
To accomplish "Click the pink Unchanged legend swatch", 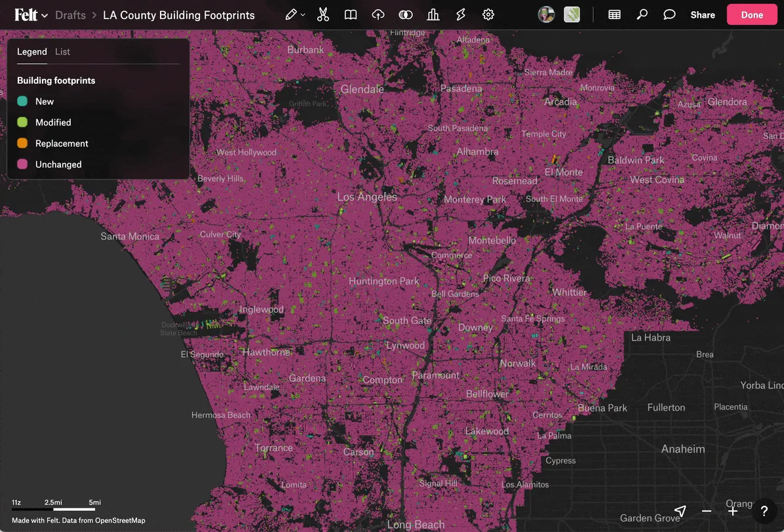I will click(22, 164).
